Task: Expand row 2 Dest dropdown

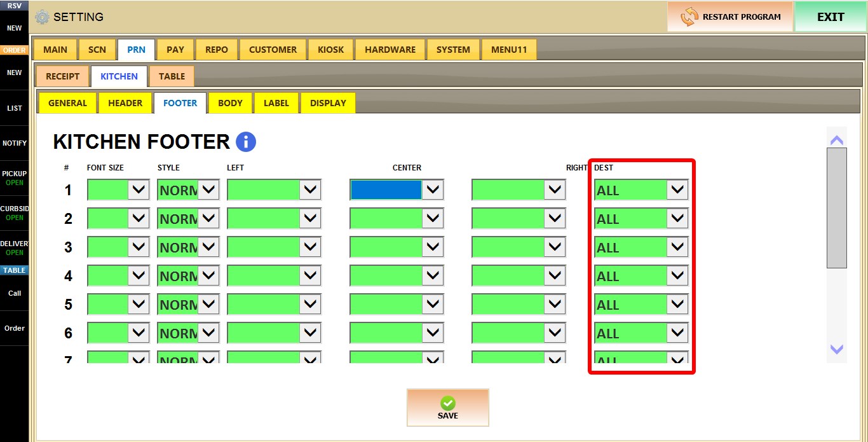Action: [677, 218]
